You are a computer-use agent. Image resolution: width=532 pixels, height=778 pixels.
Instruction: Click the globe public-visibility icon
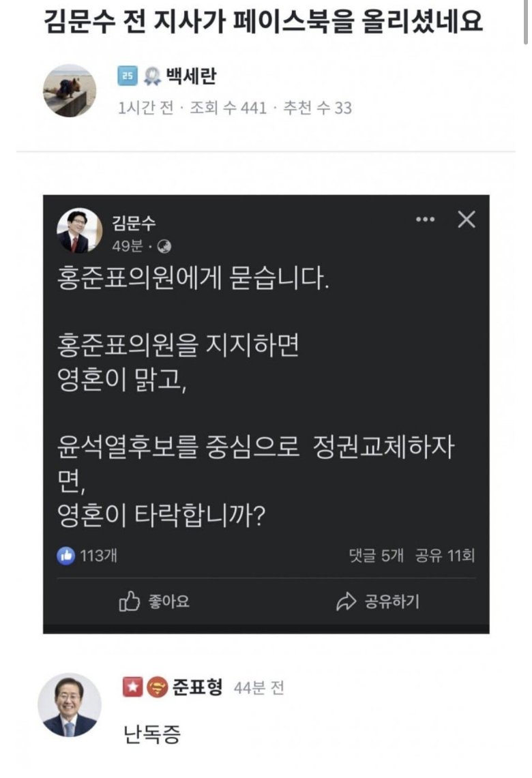pyautogui.click(x=164, y=247)
